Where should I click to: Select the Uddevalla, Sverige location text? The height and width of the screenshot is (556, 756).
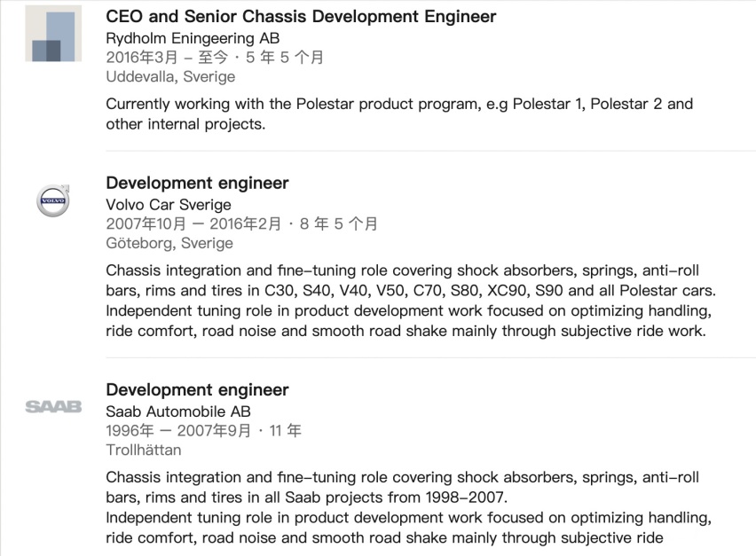click(170, 76)
